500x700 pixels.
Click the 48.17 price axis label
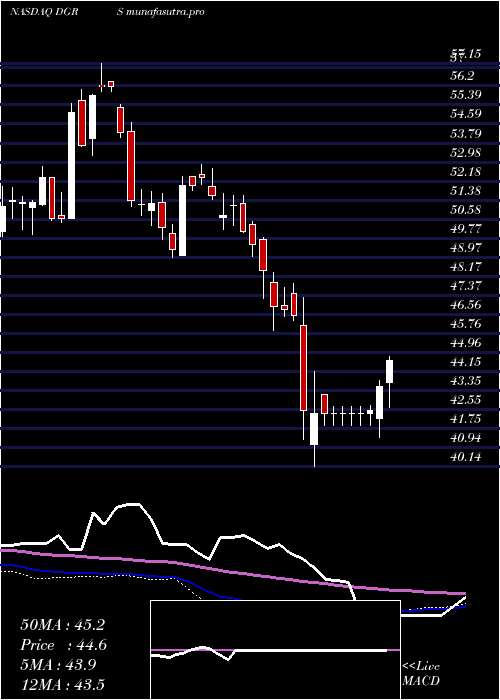466,267
